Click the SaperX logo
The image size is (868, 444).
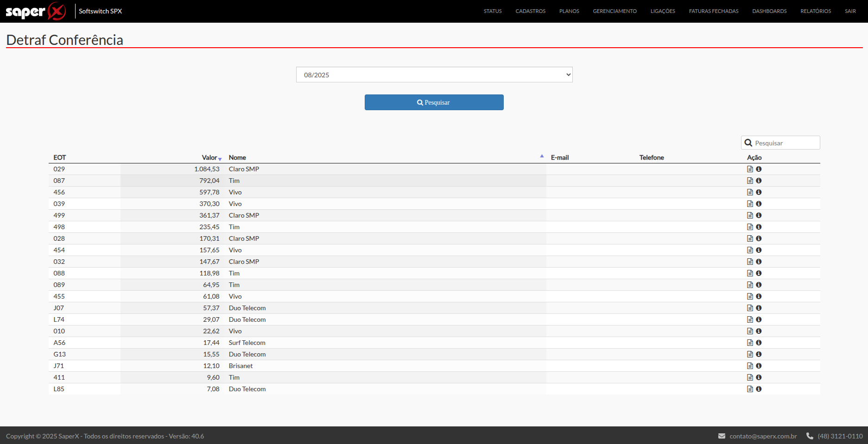click(36, 11)
